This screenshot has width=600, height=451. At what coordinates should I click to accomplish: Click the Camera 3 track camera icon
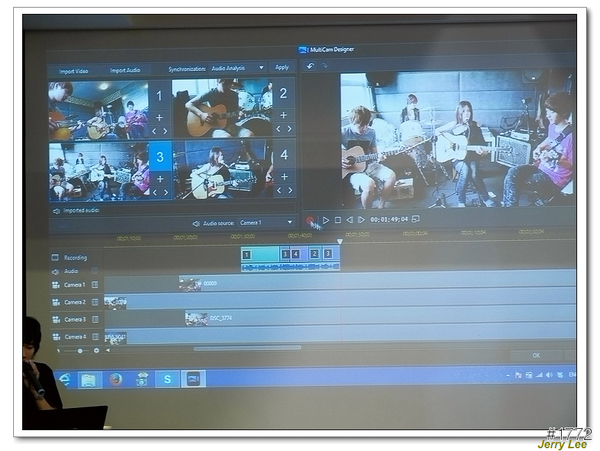pyautogui.click(x=56, y=319)
